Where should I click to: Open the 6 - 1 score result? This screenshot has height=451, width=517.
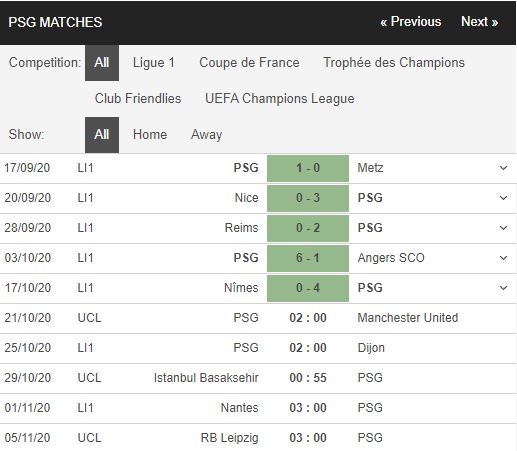click(x=308, y=258)
